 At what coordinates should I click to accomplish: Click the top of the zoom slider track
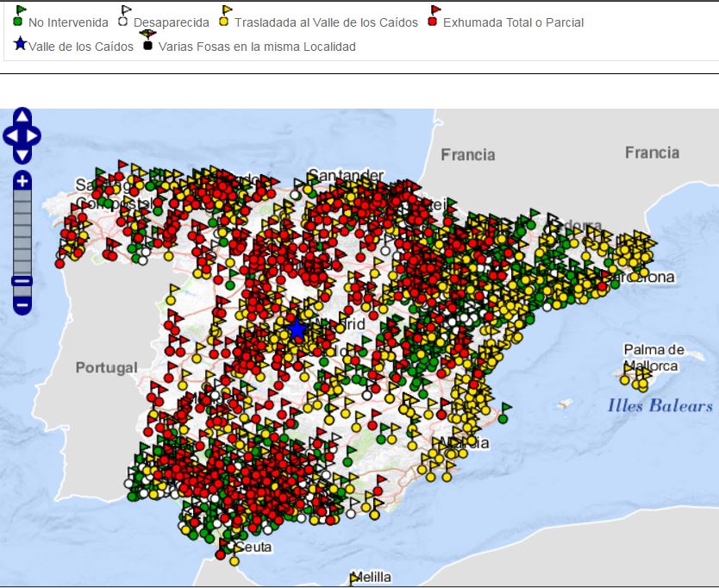tap(22, 197)
